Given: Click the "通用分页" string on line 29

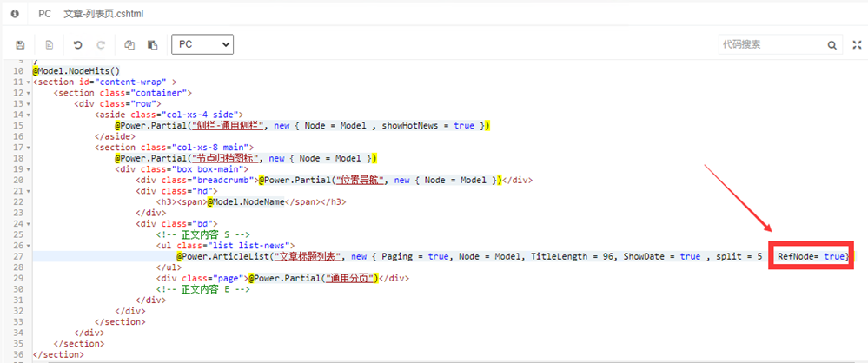Looking at the screenshot, I should 350,279.
